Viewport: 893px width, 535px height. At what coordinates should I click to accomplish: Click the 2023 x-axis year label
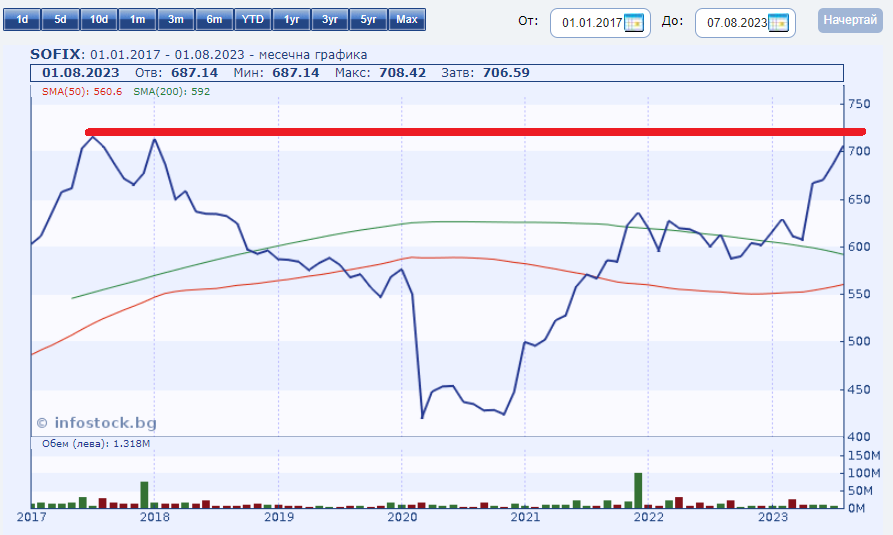coord(772,517)
